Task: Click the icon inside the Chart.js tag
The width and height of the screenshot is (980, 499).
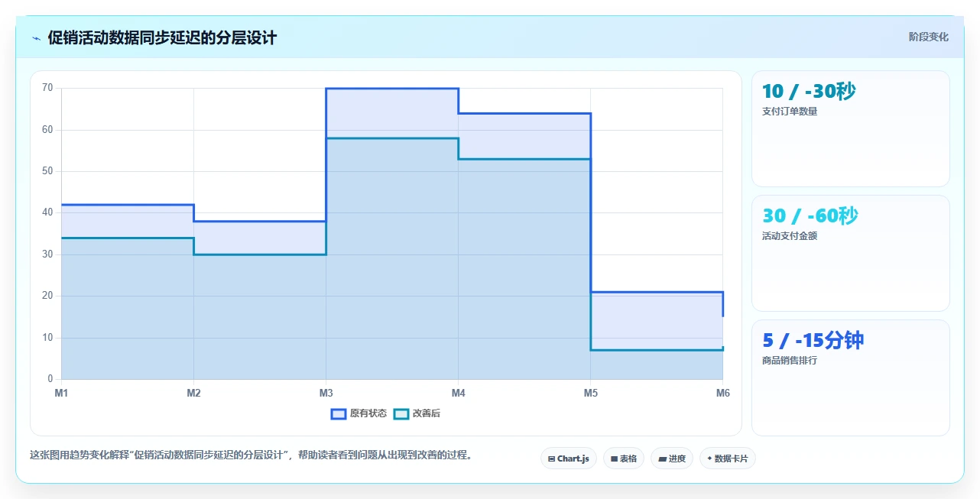Action: pos(551,459)
